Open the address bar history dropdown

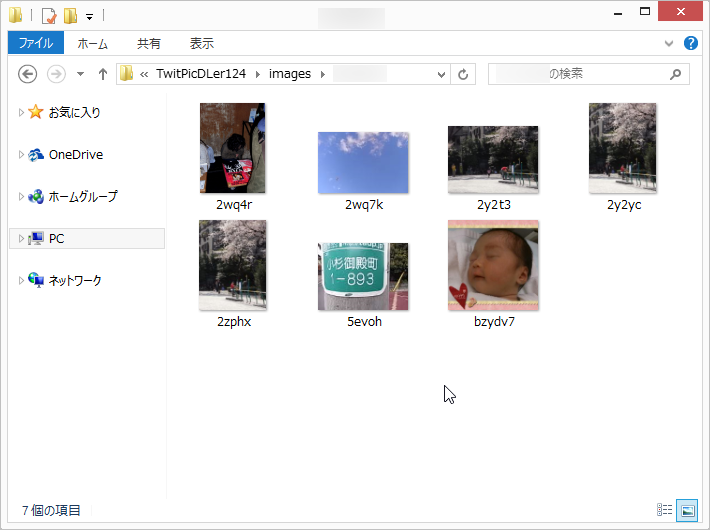441,74
